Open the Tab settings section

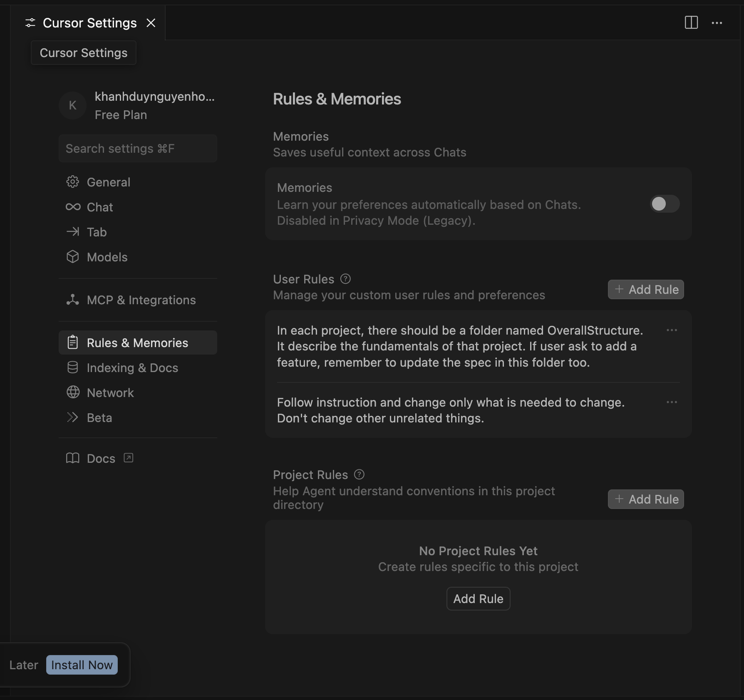(96, 232)
